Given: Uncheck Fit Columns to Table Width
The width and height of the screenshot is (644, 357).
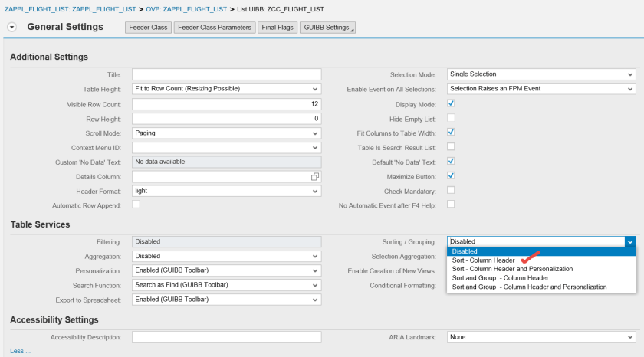Looking at the screenshot, I should coord(451,133).
